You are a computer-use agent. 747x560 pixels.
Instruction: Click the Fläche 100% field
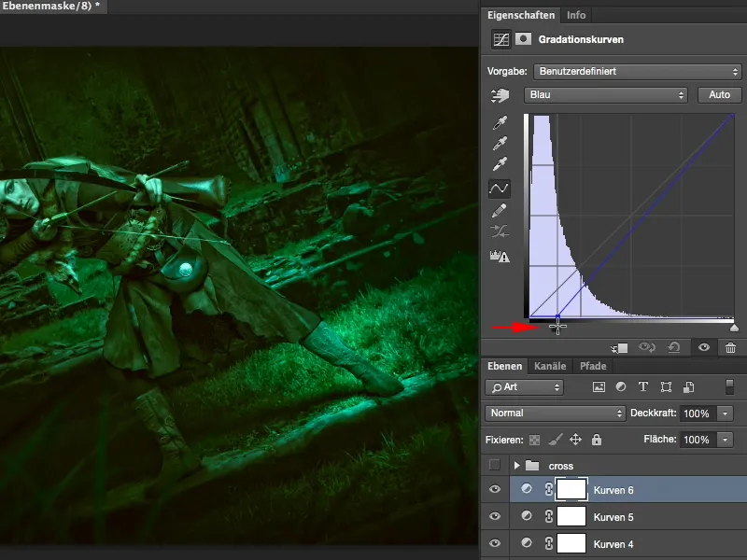point(697,440)
